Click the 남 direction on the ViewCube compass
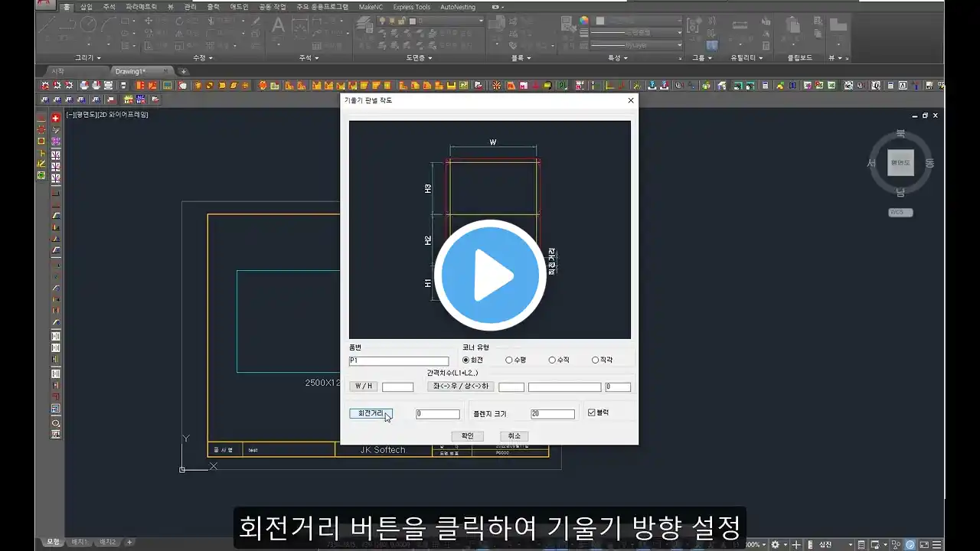 (900, 192)
